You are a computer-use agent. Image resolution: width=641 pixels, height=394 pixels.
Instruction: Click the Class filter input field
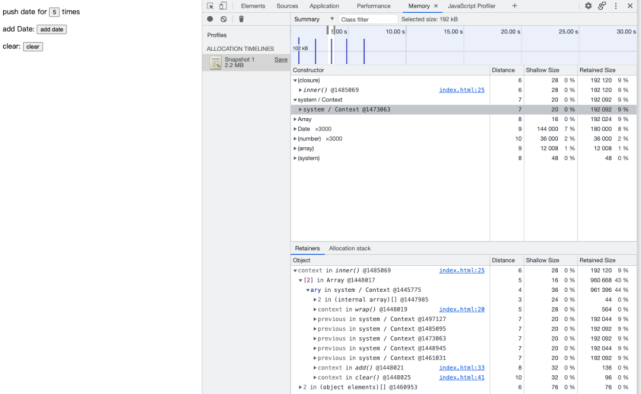pos(368,19)
